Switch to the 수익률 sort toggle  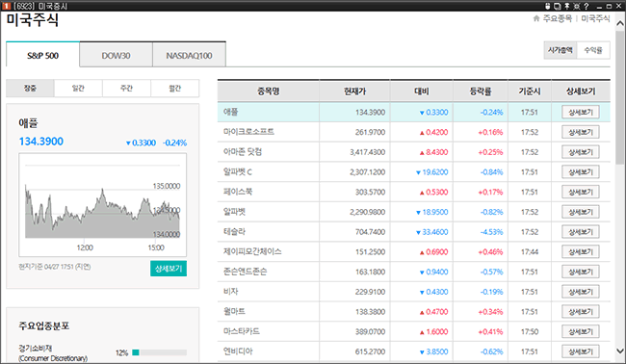593,50
